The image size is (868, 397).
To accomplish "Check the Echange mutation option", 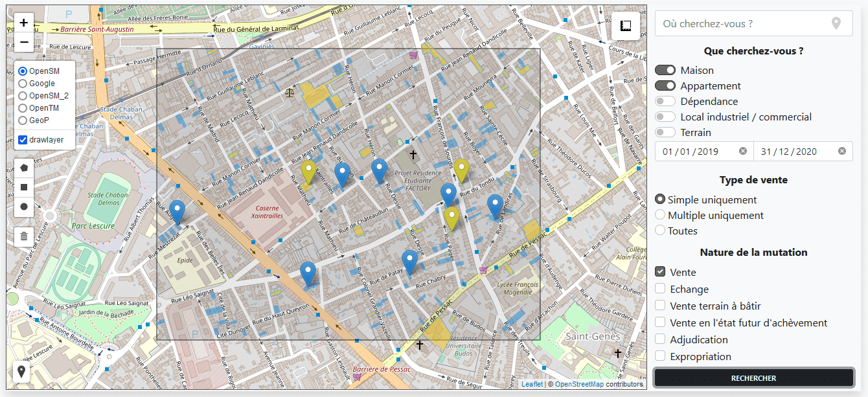I will (660, 289).
